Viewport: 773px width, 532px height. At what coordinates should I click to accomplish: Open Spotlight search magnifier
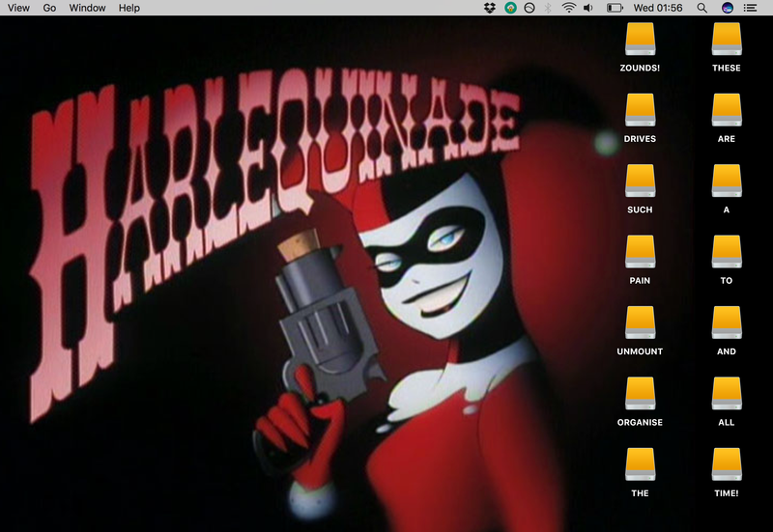(702, 8)
